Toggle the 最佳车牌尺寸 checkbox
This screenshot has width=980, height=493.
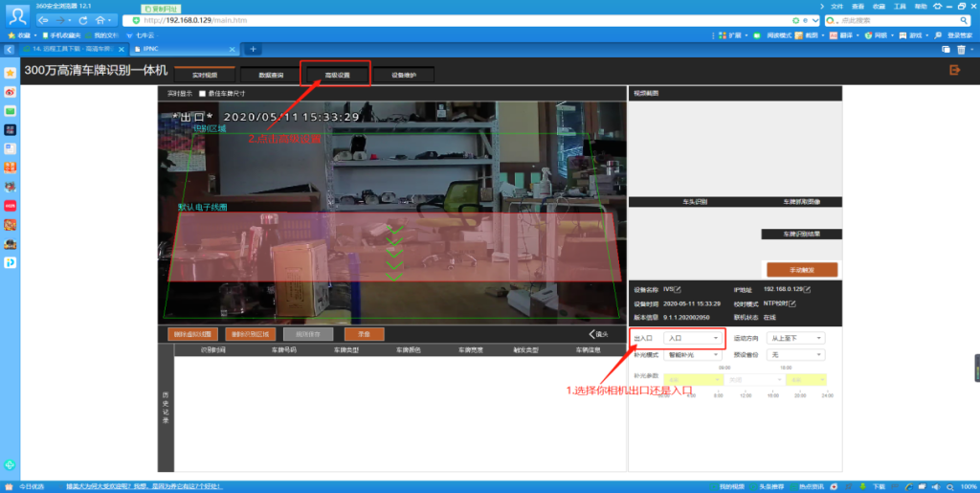(202, 94)
